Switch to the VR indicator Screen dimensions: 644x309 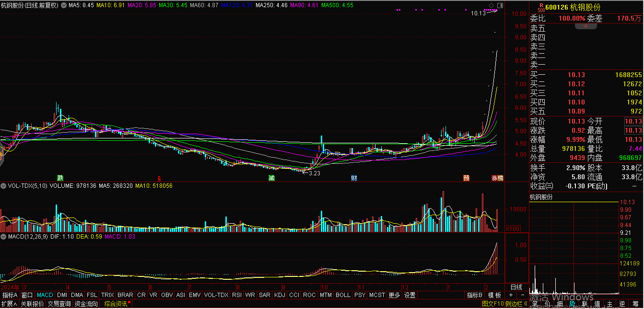(153, 295)
